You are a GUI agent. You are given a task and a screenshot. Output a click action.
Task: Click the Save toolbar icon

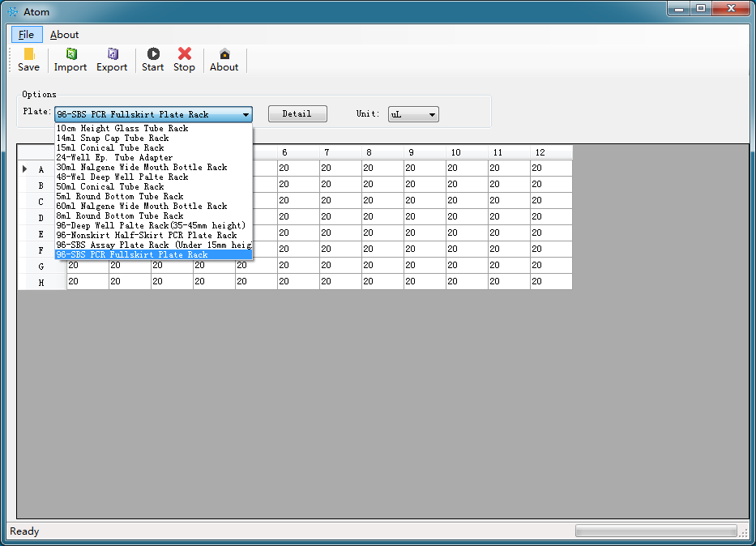pos(28,59)
